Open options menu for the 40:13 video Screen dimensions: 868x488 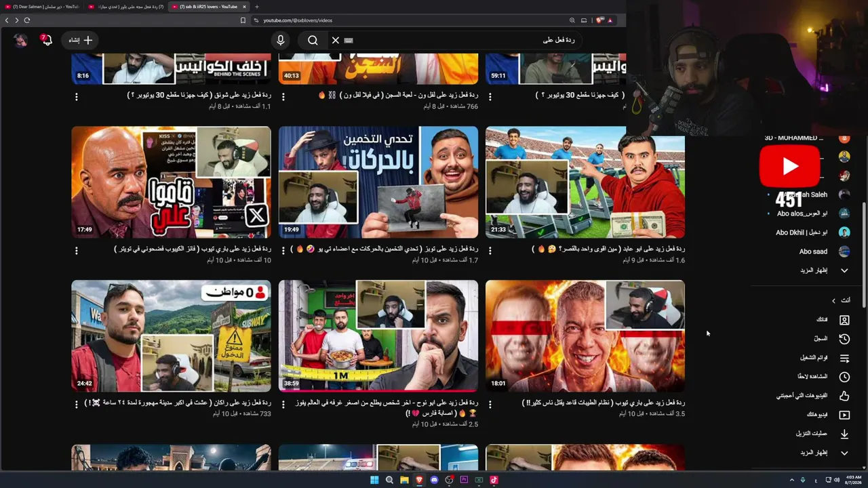(283, 97)
